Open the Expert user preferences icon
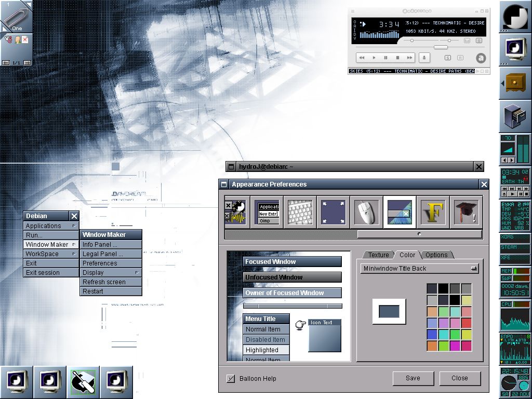This screenshot has width=532, height=399. pos(466,212)
